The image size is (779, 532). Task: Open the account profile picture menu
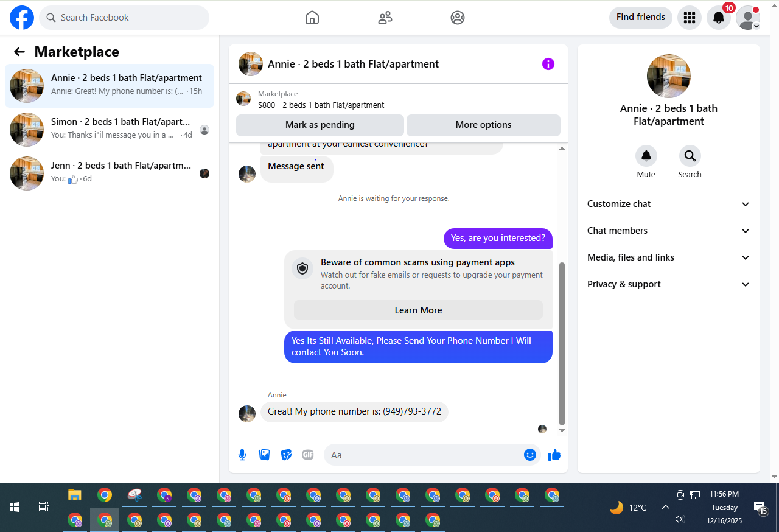(748, 18)
